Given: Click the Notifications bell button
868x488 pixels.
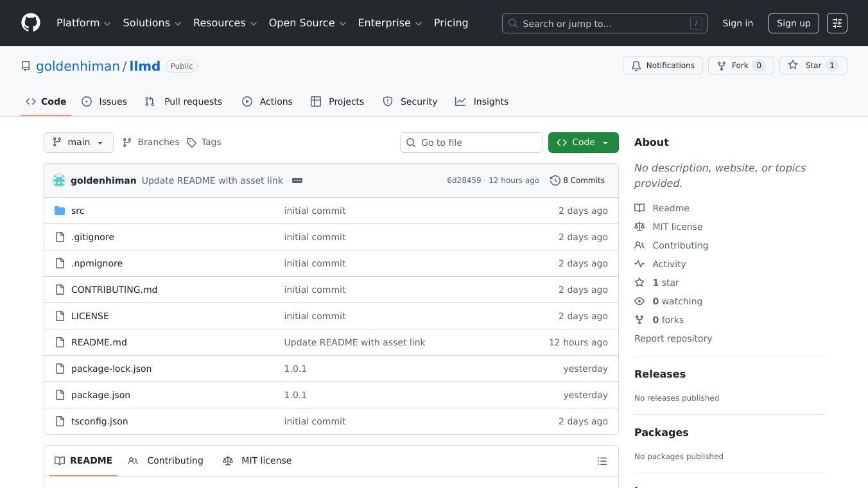Looking at the screenshot, I should [x=663, y=65].
